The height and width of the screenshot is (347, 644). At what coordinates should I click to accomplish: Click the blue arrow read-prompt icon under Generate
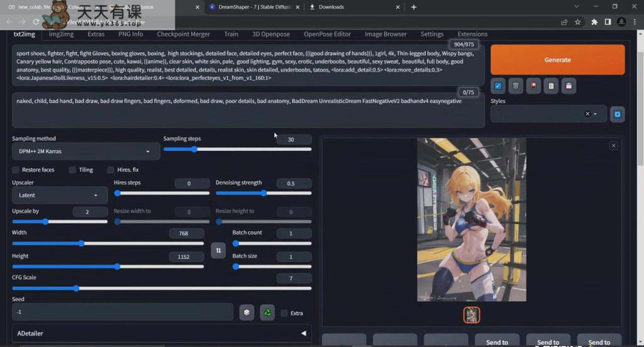[498, 86]
